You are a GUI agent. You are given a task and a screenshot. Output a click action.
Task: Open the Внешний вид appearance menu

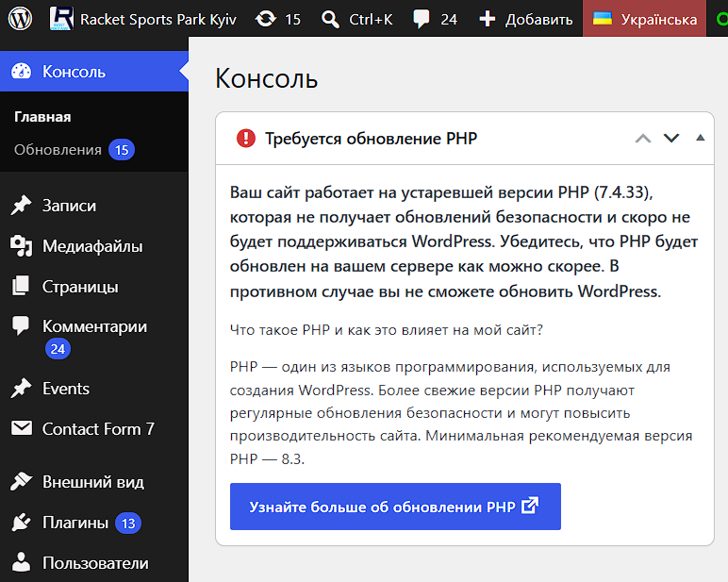[x=94, y=482]
